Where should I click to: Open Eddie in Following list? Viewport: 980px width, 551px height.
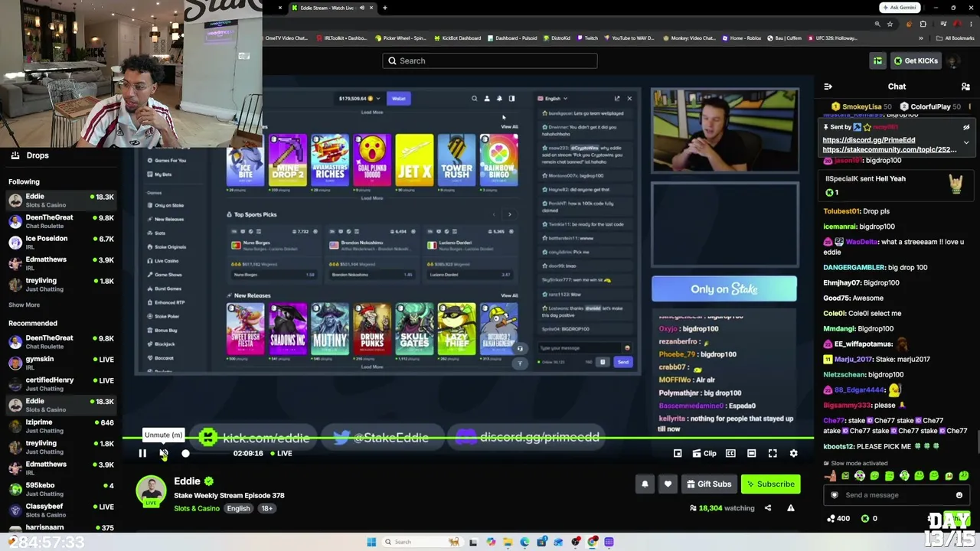61,201
